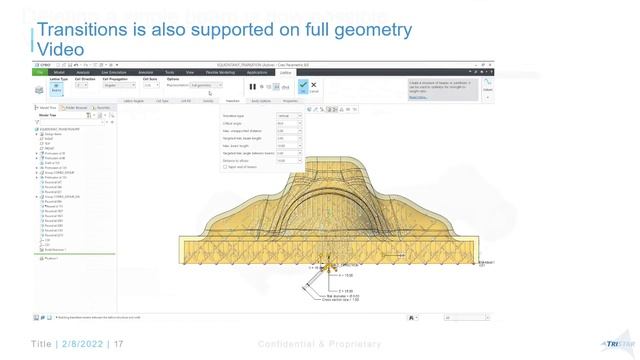Open the Body Options sub-tab
This screenshot has width=640, height=360.
(261, 101)
